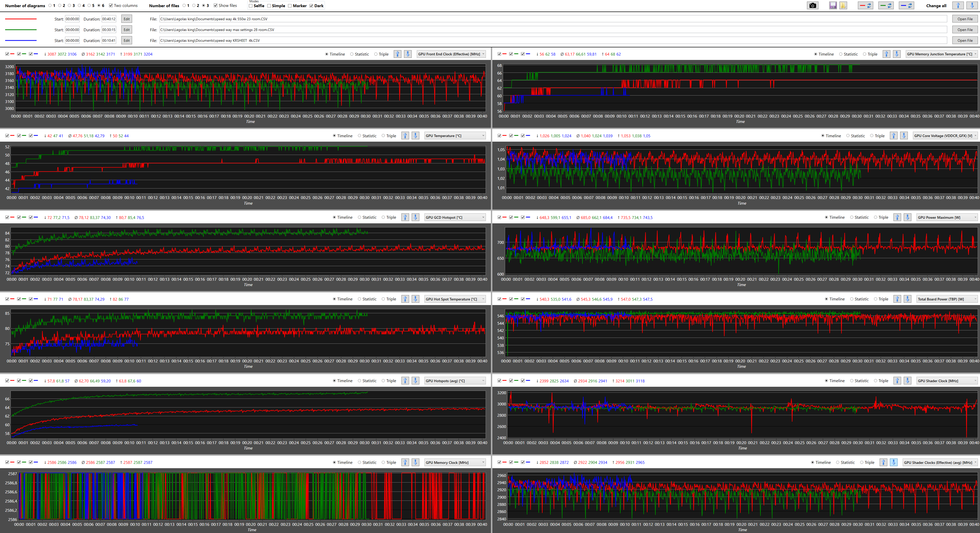Take a screenshot with the camera icon
Image resolution: width=980 pixels, height=533 pixels.
click(x=813, y=5)
